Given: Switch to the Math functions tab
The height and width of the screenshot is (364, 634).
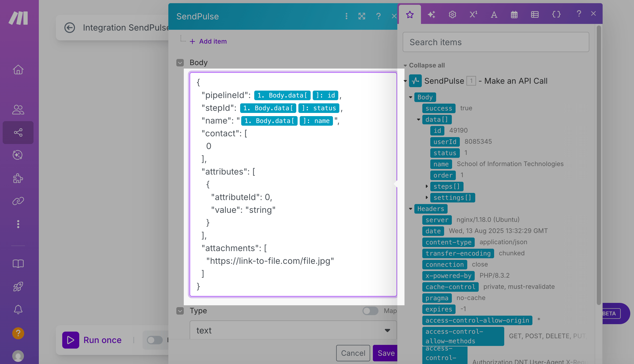Looking at the screenshot, I should click(473, 14).
